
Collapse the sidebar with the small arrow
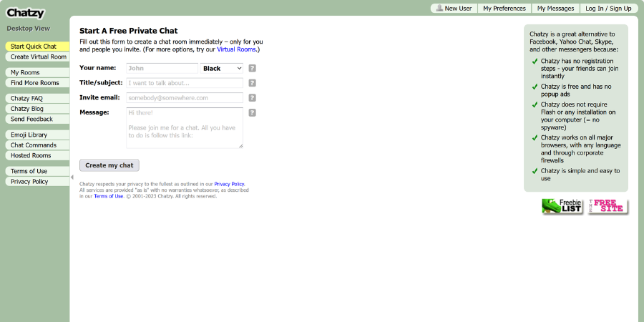tap(72, 177)
